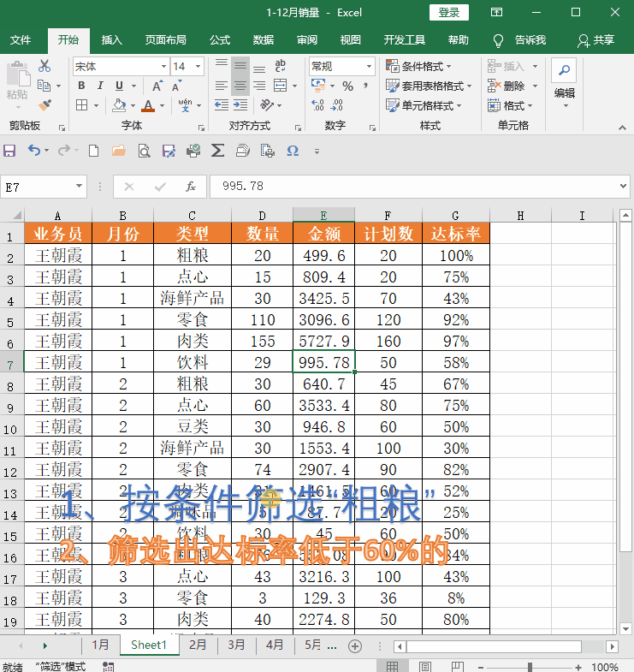634x672 pixels.
Task: Decrease indent icon
Action: [x=222, y=105]
